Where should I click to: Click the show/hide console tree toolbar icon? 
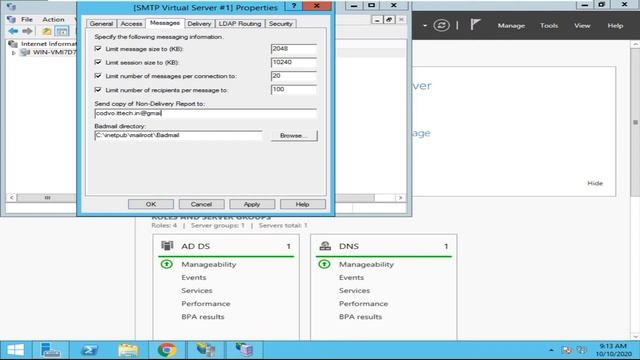coord(62,31)
